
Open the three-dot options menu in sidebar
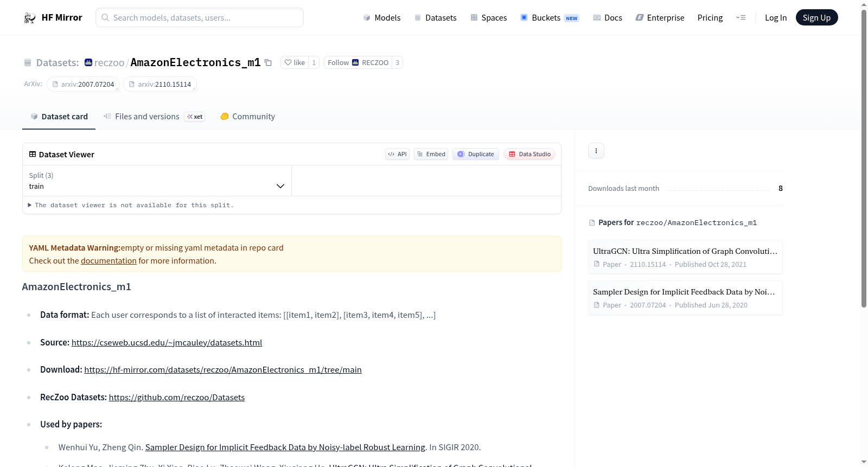point(596,151)
